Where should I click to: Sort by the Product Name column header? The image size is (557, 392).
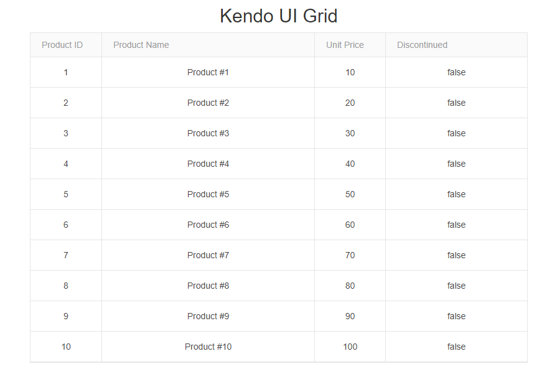click(x=141, y=45)
